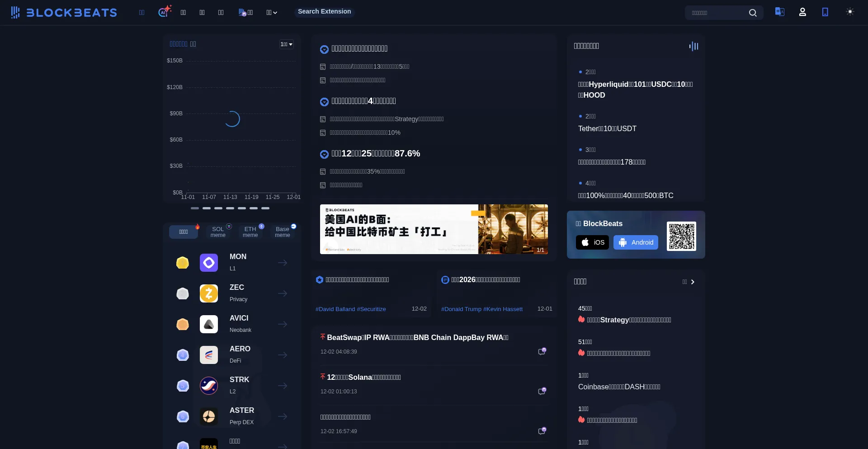Image resolution: width=868 pixels, height=449 pixels.
Task: Open the user account icon
Action: pos(802,12)
